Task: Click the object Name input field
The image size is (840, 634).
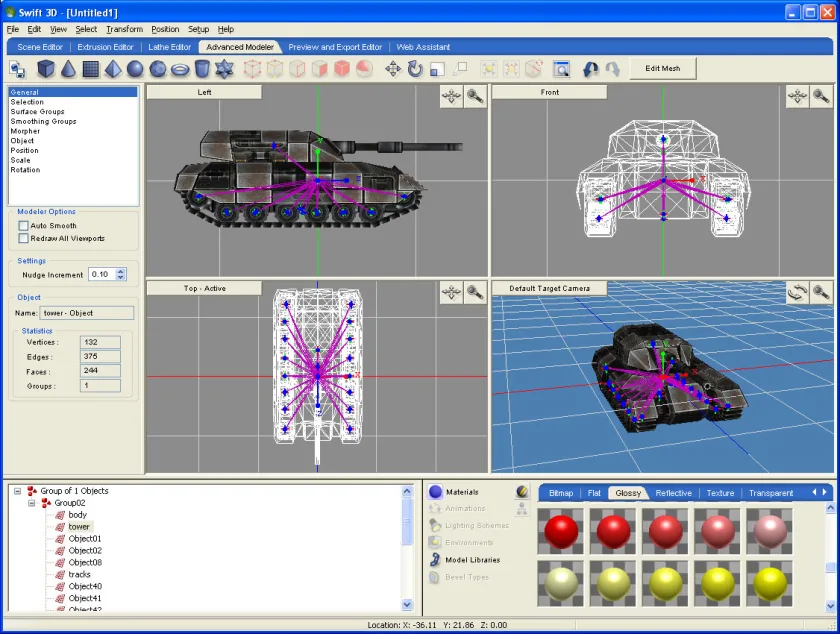Action: coord(87,313)
